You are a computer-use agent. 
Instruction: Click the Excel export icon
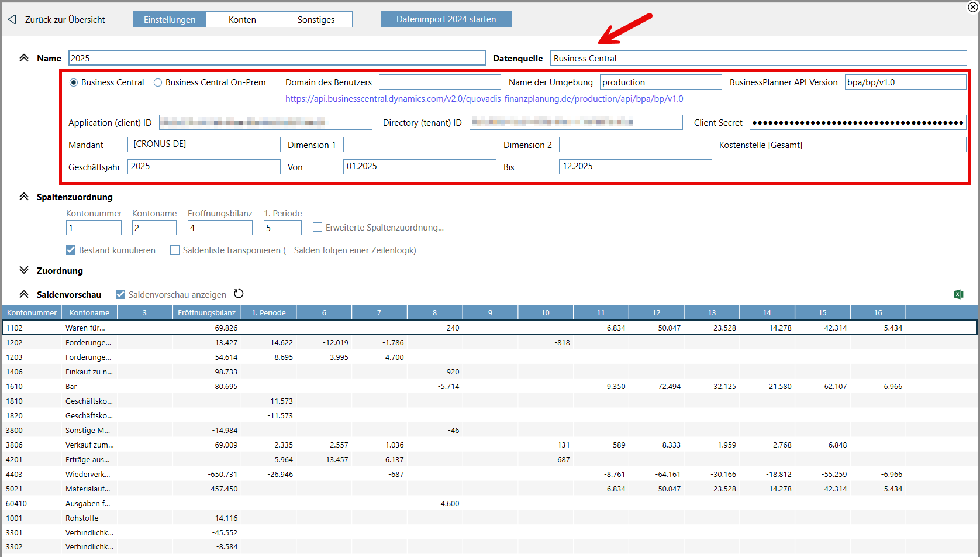tap(958, 294)
